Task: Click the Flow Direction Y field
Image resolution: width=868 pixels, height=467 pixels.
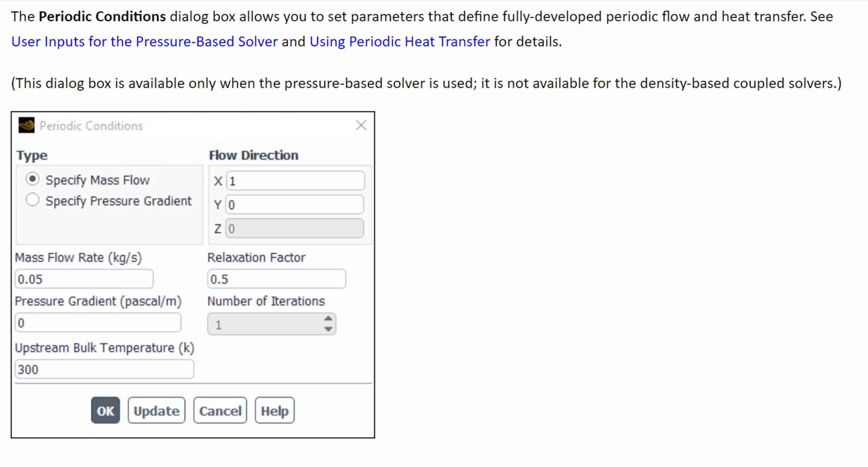Action: pyautogui.click(x=294, y=204)
